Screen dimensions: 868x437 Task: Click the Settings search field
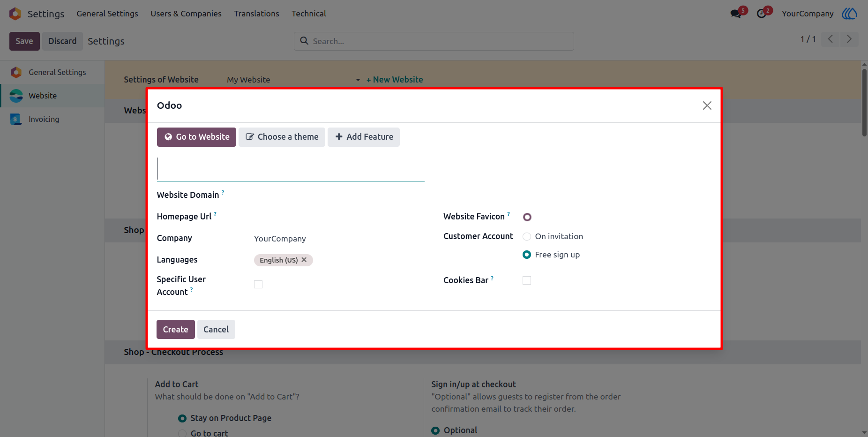click(434, 41)
